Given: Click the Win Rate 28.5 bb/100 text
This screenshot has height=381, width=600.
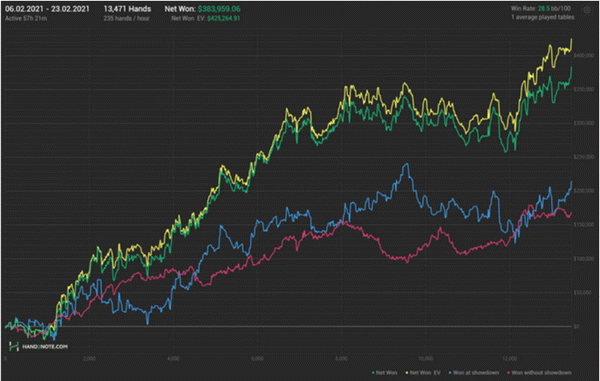Looking at the screenshot, I should (x=541, y=8).
